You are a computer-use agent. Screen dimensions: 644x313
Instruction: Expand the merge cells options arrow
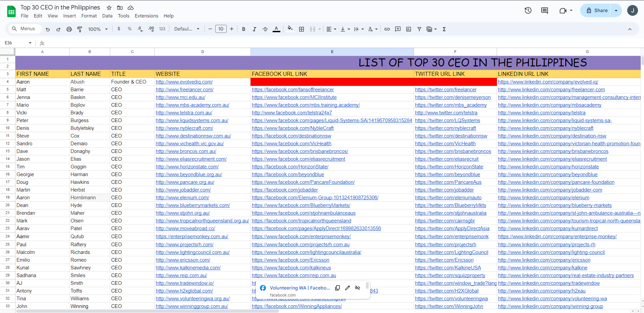319,29
